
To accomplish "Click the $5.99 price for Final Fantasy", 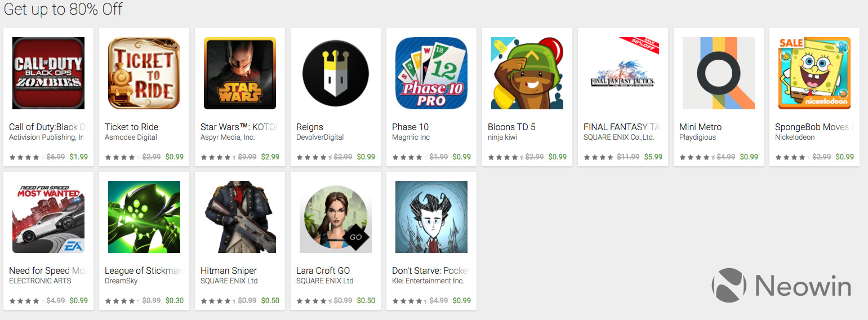I will tap(653, 157).
